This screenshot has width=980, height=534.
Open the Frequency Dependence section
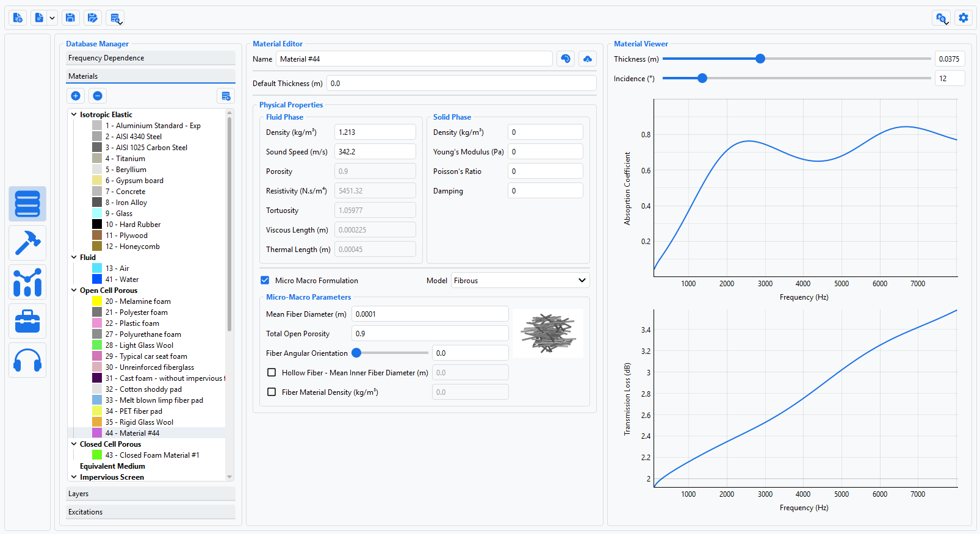tap(151, 58)
